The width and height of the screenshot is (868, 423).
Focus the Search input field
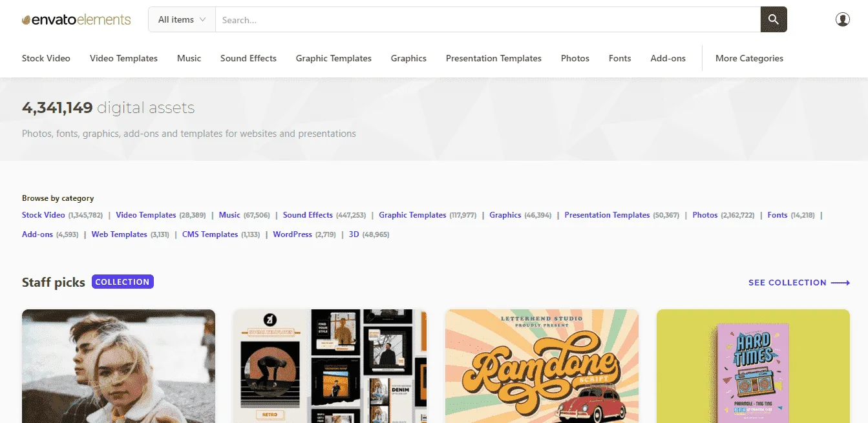[x=488, y=19]
